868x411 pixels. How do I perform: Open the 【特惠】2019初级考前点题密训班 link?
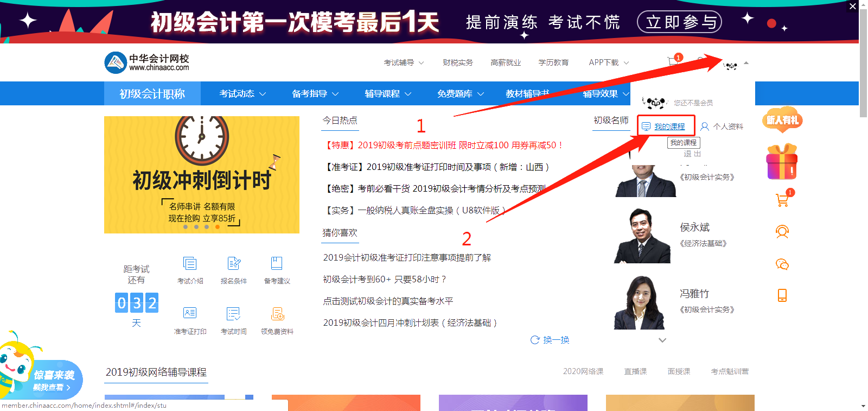tap(444, 145)
